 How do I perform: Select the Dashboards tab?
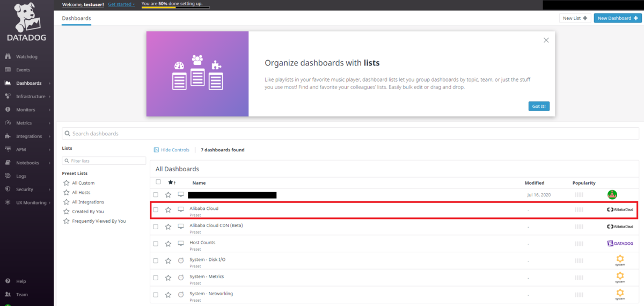coord(76,18)
